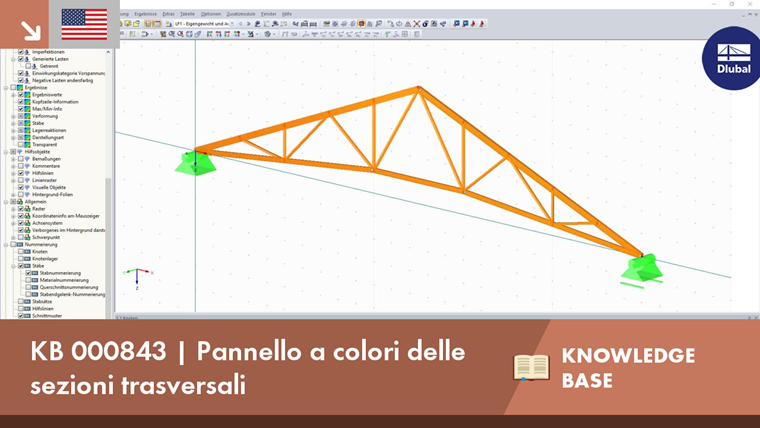
Task: Toggle the Visuelle Objekte checkbox
Action: click(21, 187)
